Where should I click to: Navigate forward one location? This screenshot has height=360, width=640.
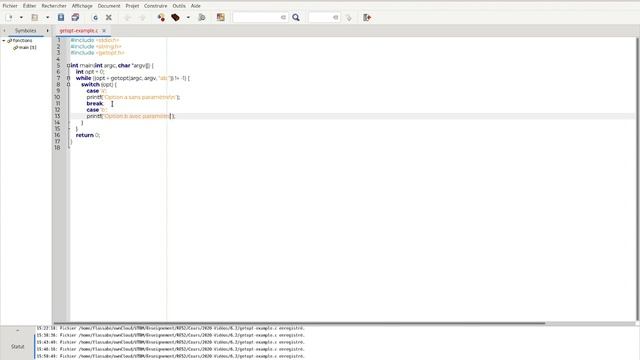[x=142, y=18]
